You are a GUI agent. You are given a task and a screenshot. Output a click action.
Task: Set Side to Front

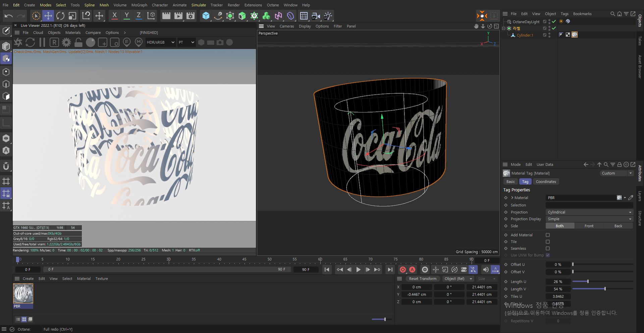[x=589, y=226]
